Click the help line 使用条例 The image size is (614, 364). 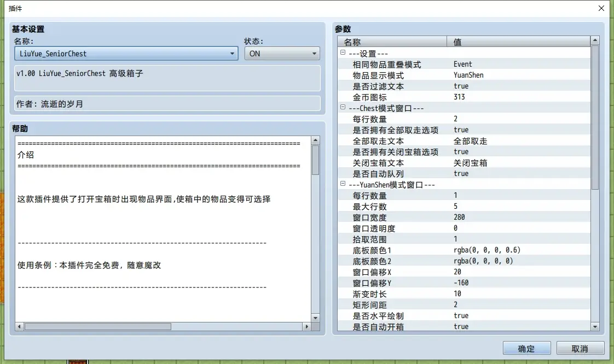tap(89, 265)
